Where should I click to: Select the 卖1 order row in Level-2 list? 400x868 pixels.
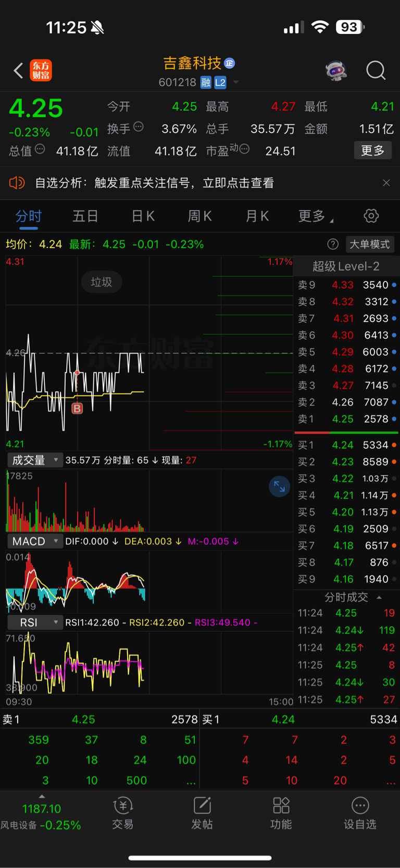[346, 419]
